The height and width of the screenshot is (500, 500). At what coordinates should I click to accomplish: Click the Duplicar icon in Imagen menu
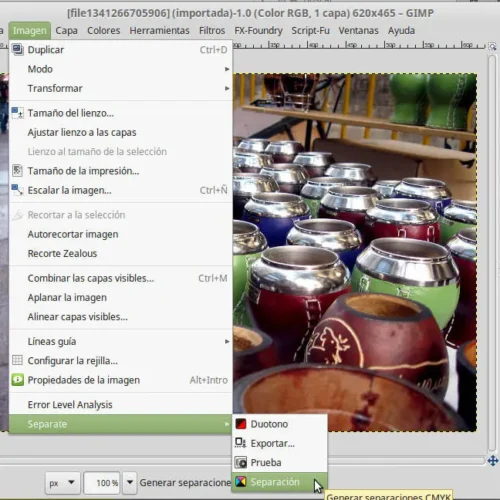pyautogui.click(x=17, y=49)
